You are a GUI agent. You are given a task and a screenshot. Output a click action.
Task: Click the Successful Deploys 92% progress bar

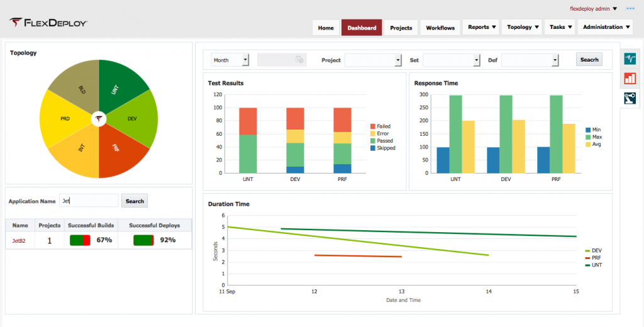[x=143, y=240]
